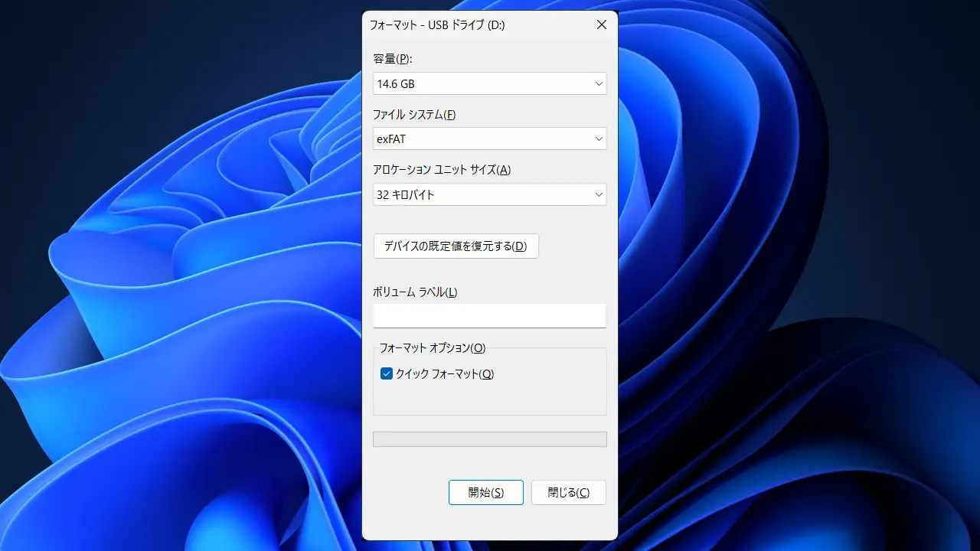Click the desktop wallpaper outside the dialog
This screenshot has height=551, width=980.
coord(153,275)
